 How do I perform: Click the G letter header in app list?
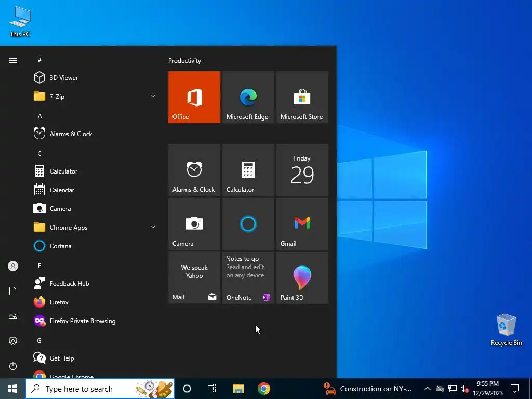point(39,341)
